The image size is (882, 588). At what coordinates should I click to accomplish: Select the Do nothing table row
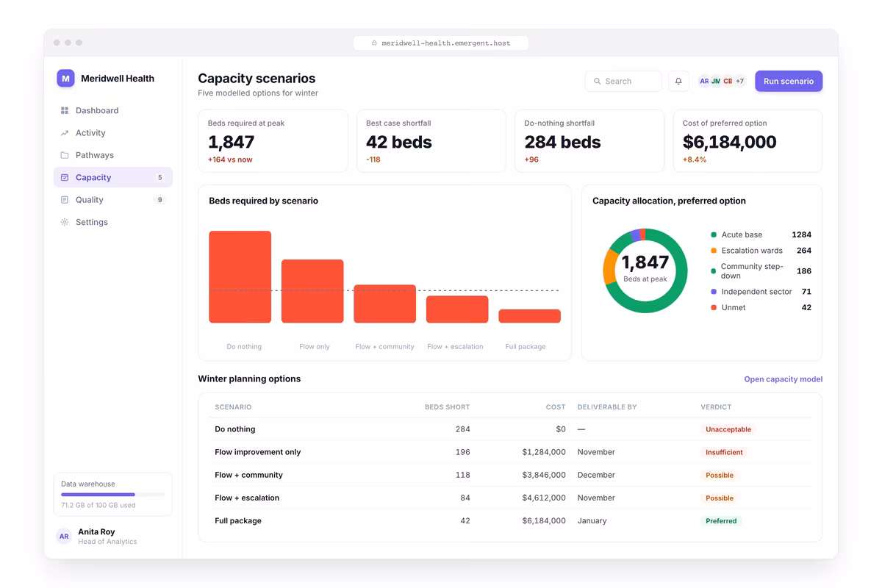click(x=510, y=429)
